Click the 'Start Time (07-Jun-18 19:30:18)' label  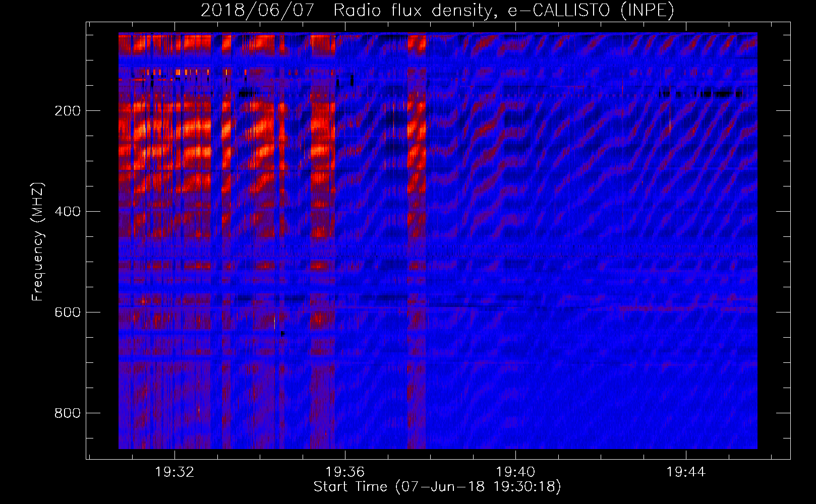(437, 487)
